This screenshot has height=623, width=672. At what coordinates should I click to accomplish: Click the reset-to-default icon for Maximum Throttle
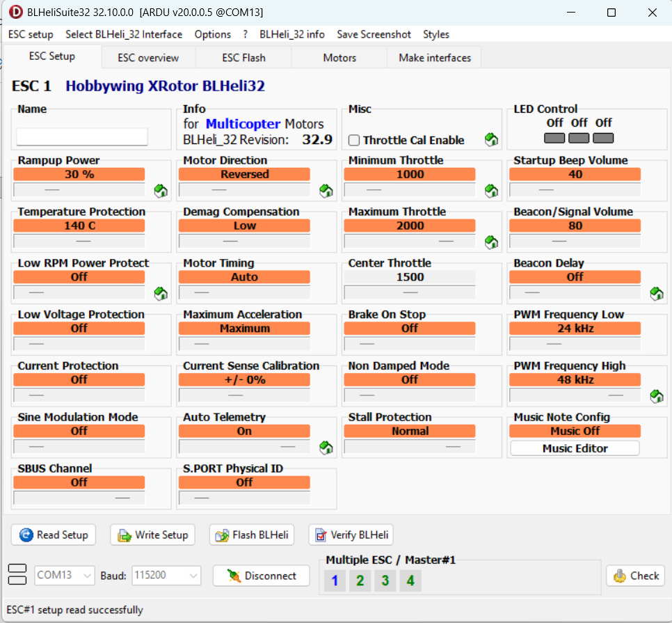pos(491,242)
